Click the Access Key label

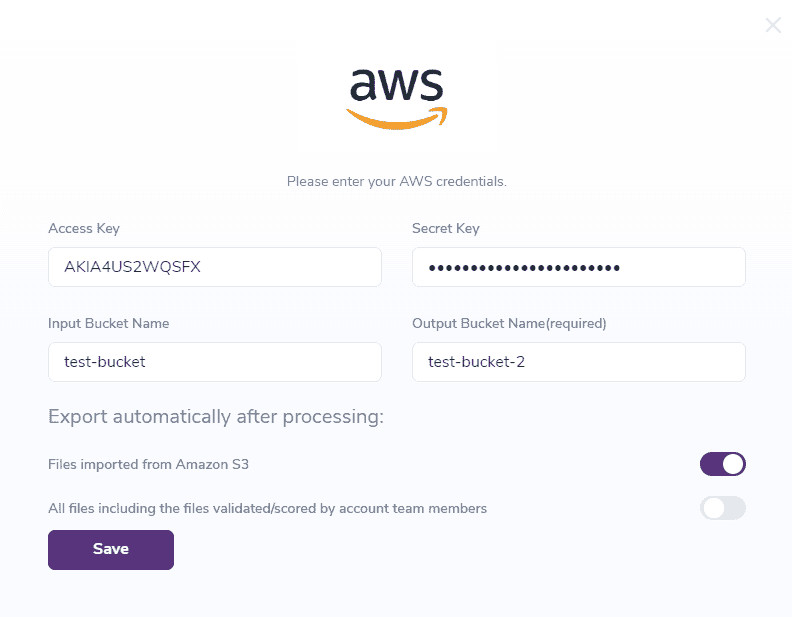pyautogui.click(x=84, y=228)
